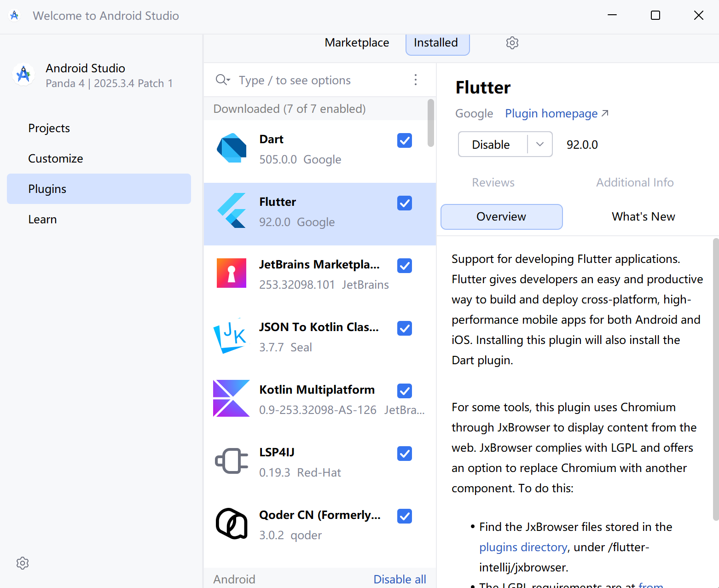Click the Android Studio logo in sidebar
The height and width of the screenshot is (588, 719).
(x=23, y=74)
